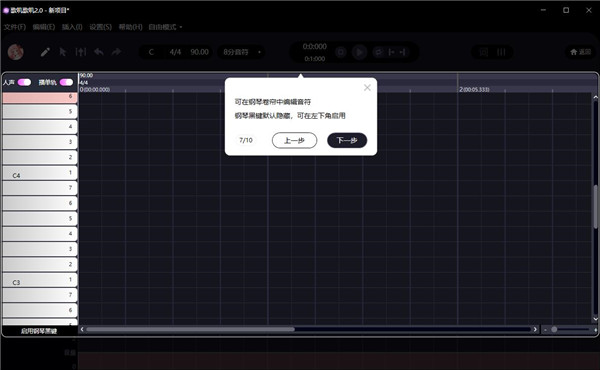Image resolution: width=600 pixels, height=370 pixels.
Task: Click the C3 piano key
Action: [x=39, y=280]
